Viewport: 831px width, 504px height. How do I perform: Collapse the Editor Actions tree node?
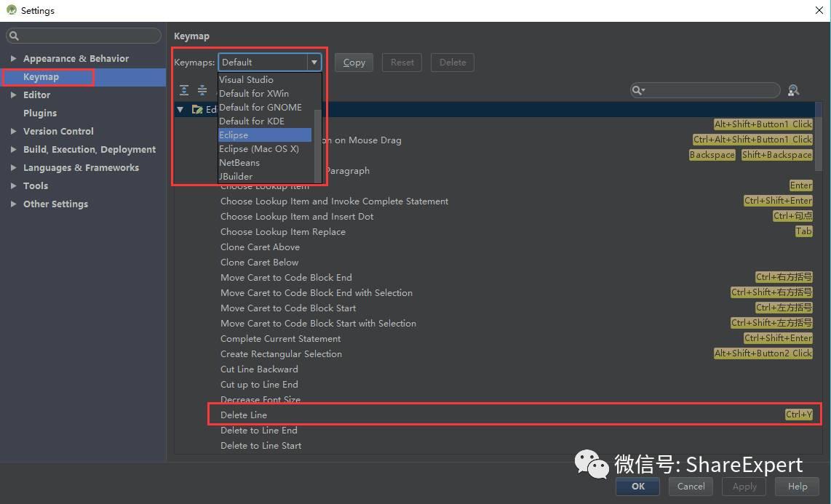tap(180, 110)
